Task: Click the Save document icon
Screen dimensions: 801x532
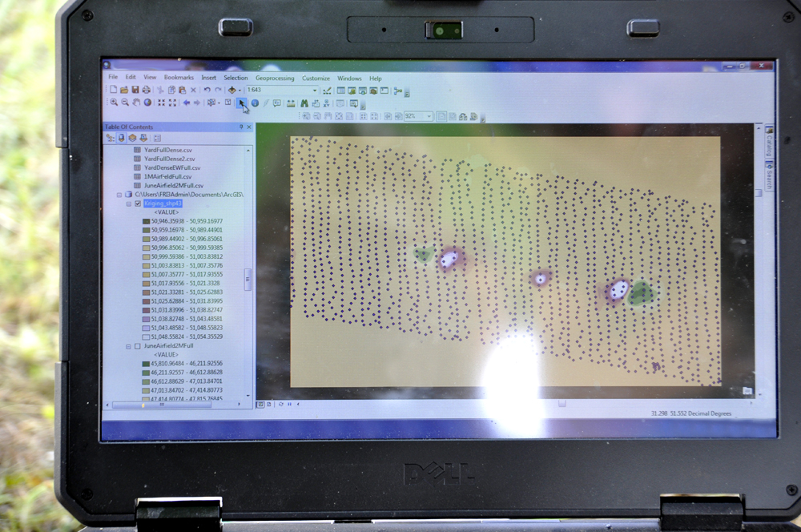Action: pyautogui.click(x=135, y=90)
